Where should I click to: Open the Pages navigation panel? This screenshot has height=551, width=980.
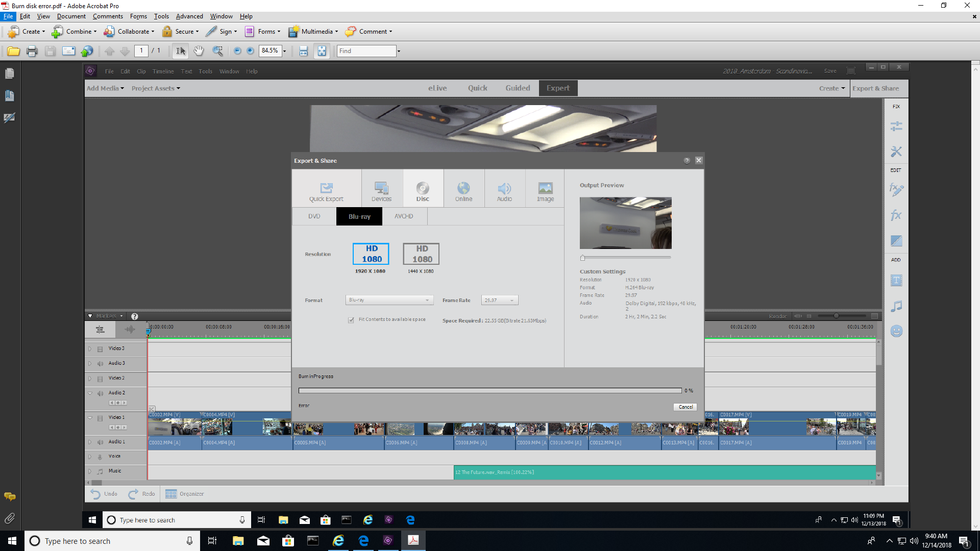[x=10, y=73]
